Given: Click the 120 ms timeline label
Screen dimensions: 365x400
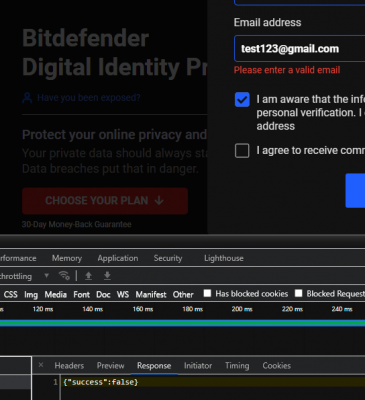Looking at the screenshot, I should 43,309.
